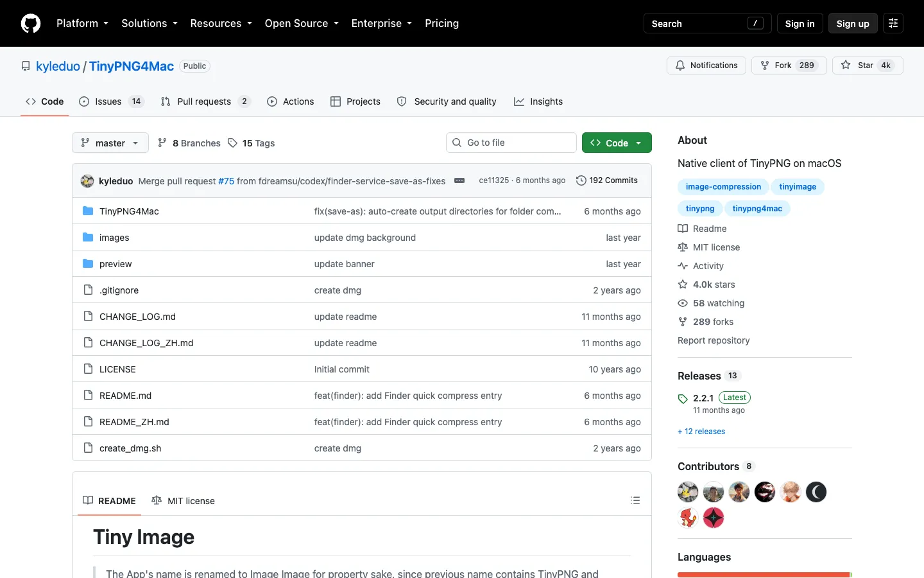Open the languages color bar
The width and height of the screenshot is (924, 578).
pos(765,575)
